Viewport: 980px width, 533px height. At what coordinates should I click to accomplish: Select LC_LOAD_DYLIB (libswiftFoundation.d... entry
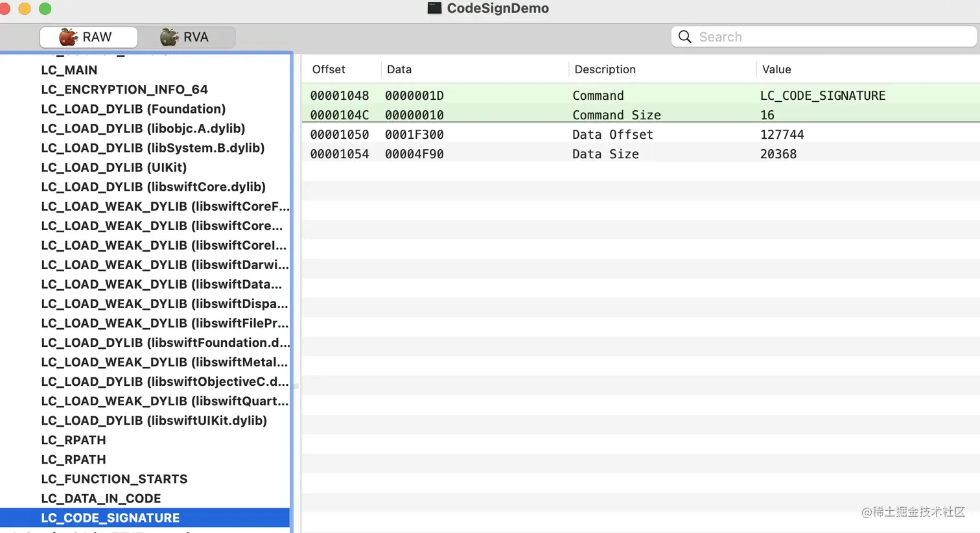coord(165,342)
